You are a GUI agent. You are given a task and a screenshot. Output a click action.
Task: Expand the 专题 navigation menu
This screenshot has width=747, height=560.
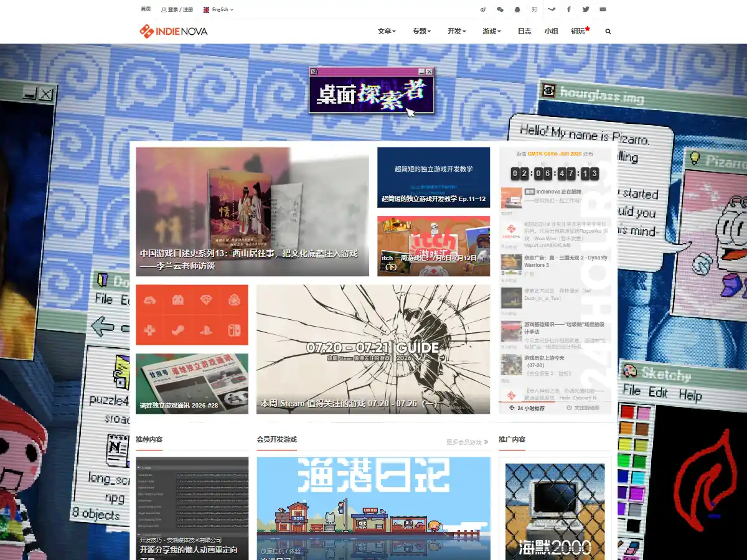[421, 31]
